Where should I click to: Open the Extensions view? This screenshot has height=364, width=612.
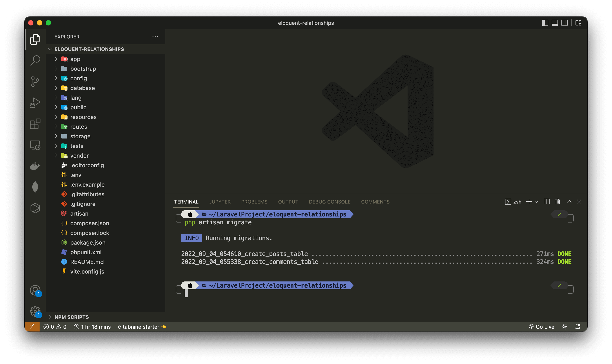pos(35,124)
